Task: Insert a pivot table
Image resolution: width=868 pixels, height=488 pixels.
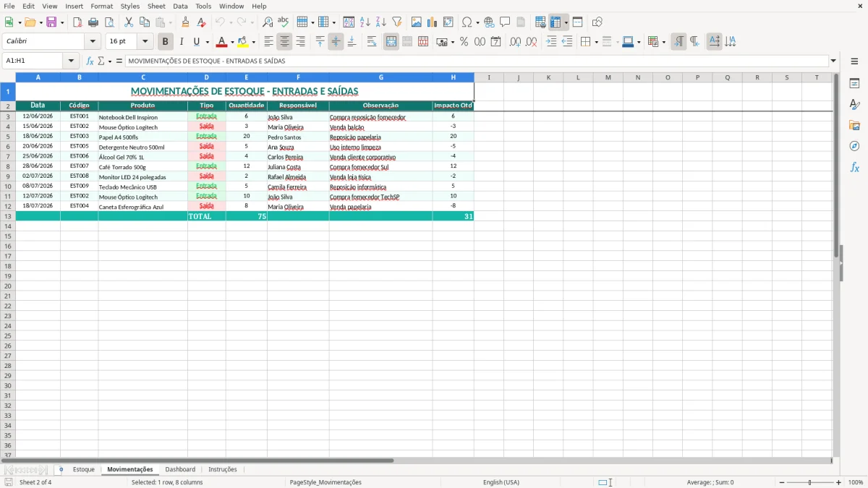Action: pos(448,22)
